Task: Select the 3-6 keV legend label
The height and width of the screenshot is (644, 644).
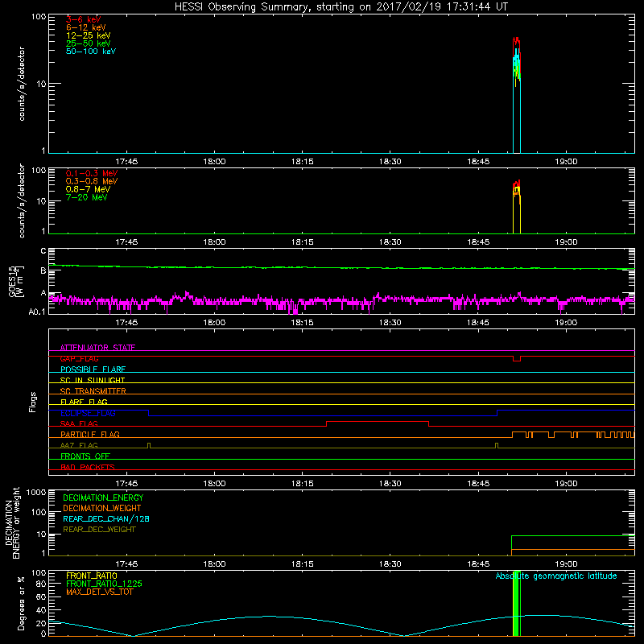Action: [x=84, y=19]
